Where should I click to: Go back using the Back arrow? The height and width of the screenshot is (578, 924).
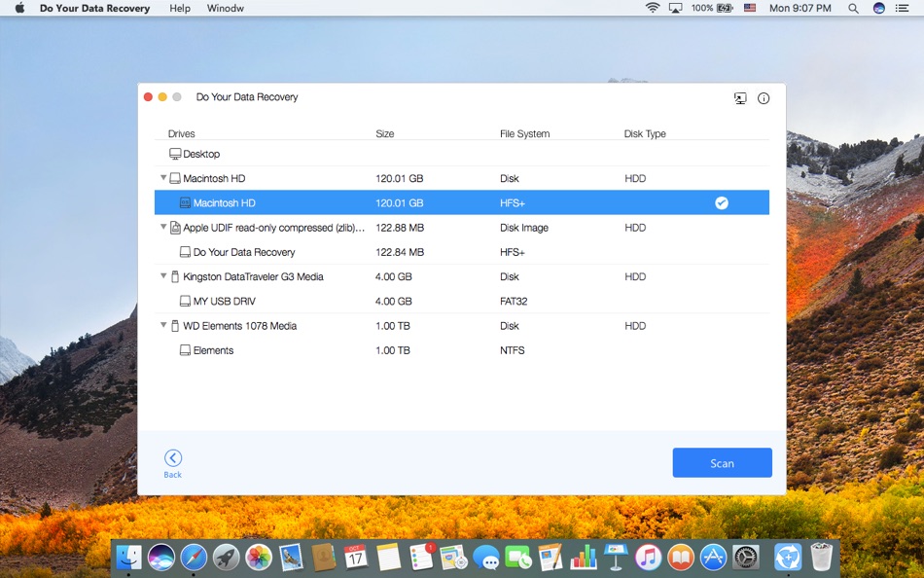173,457
